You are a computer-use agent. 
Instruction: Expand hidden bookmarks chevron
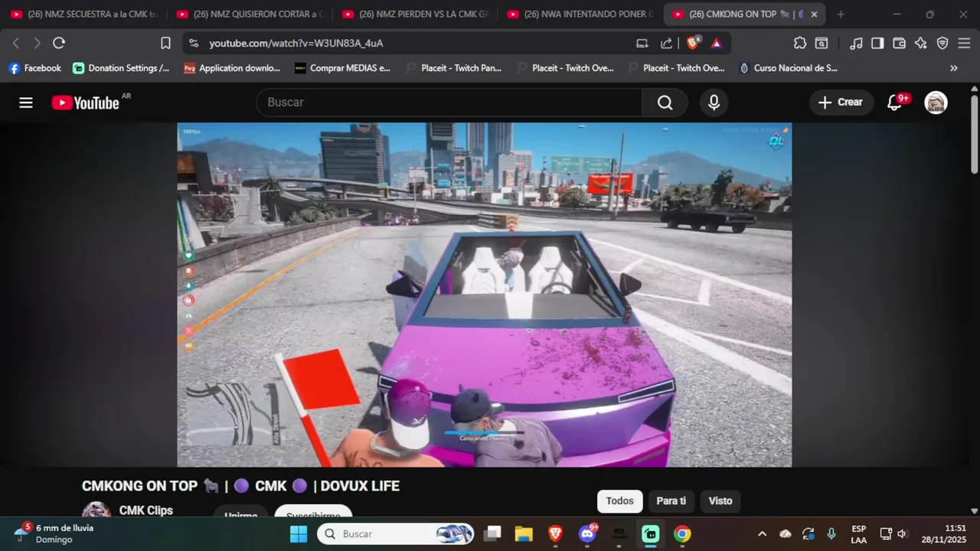[953, 68]
